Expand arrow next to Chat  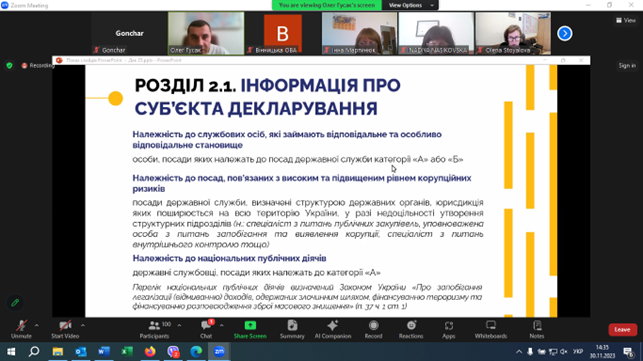point(221,325)
